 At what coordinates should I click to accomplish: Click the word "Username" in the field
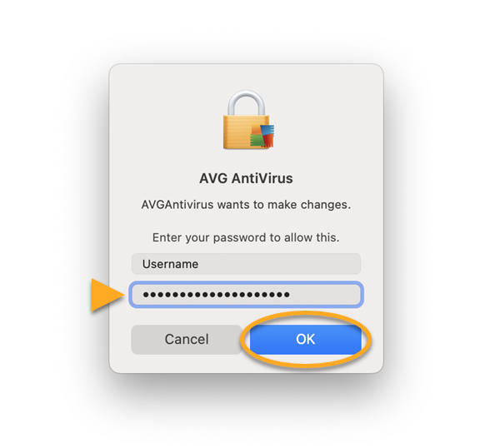coord(170,264)
